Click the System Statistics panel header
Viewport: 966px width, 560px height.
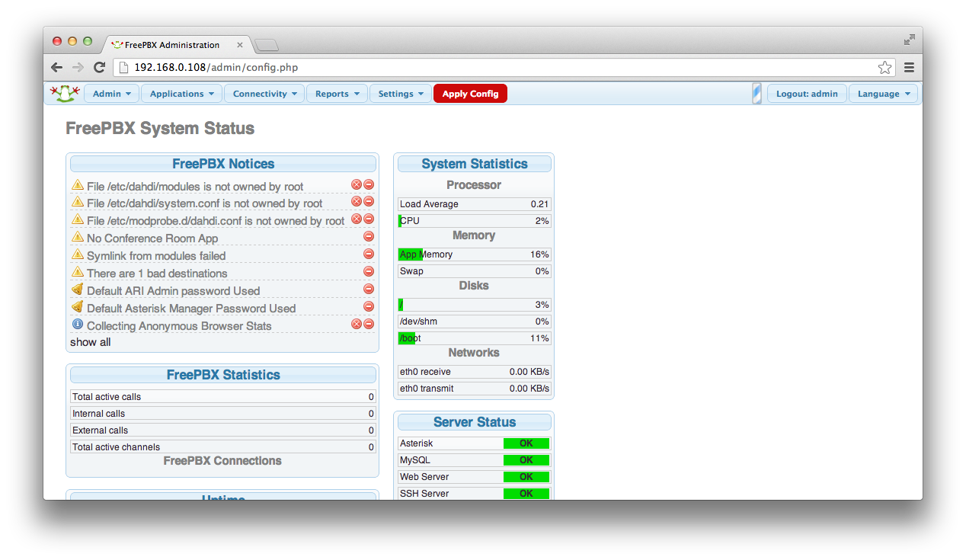[474, 164]
